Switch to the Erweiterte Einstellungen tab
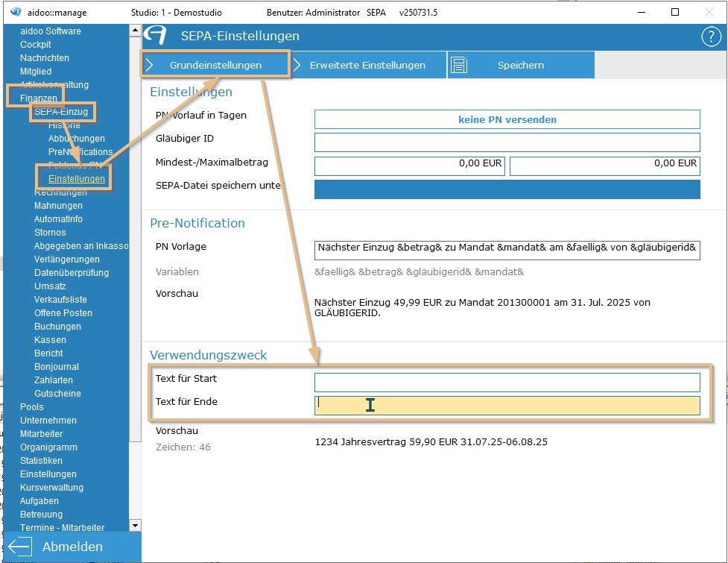Image resolution: width=728 pixels, height=563 pixels. pos(367,66)
